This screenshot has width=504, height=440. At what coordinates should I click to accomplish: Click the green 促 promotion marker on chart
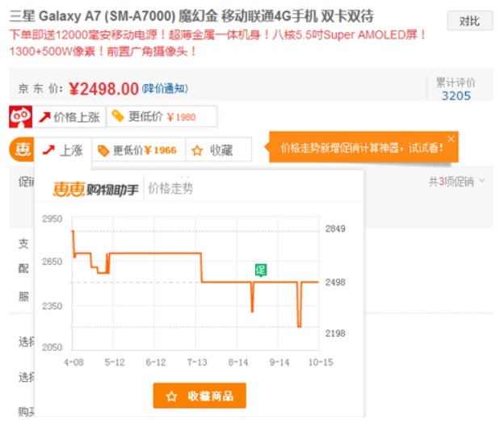click(x=260, y=270)
